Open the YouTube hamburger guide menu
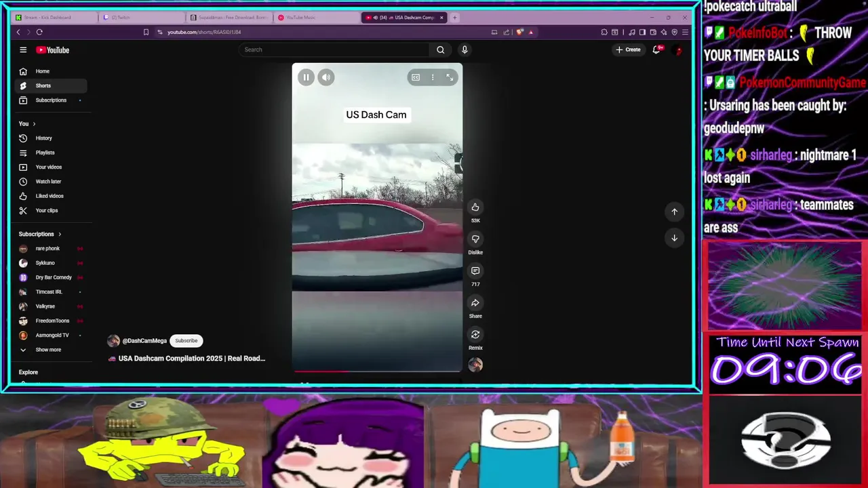Image resolution: width=868 pixels, height=488 pixels. 23,49
